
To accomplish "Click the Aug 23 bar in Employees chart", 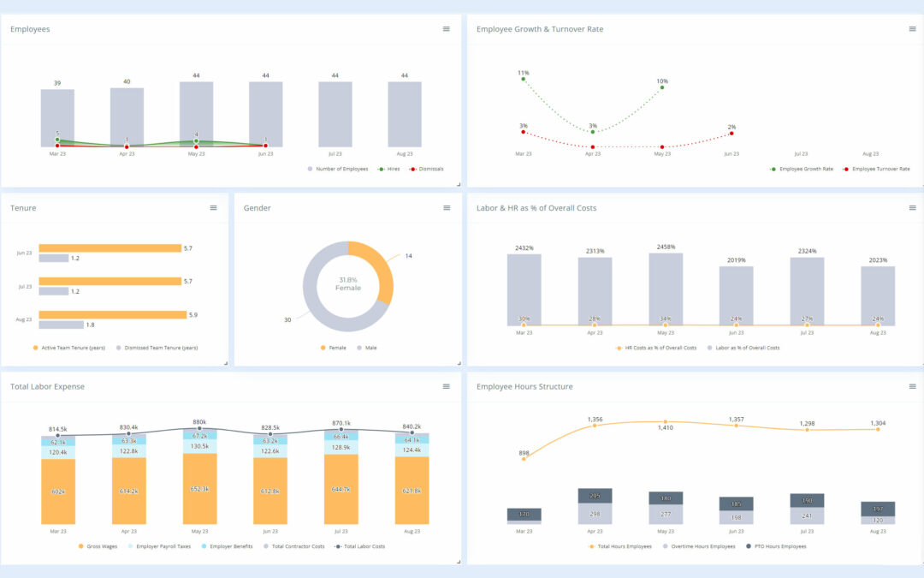I will [404, 115].
